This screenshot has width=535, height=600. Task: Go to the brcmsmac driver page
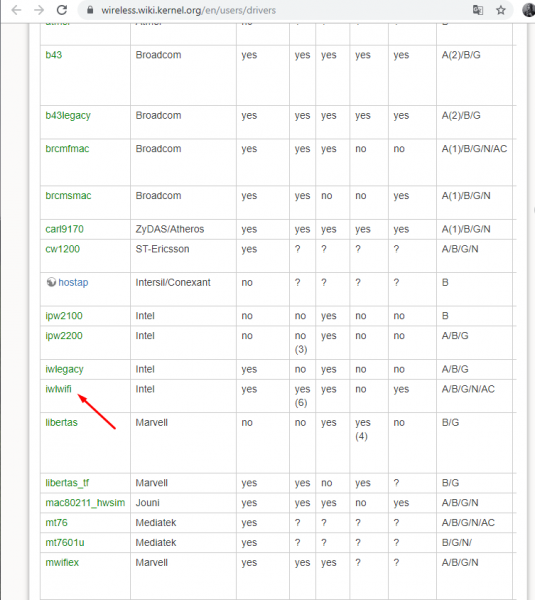[x=69, y=196]
